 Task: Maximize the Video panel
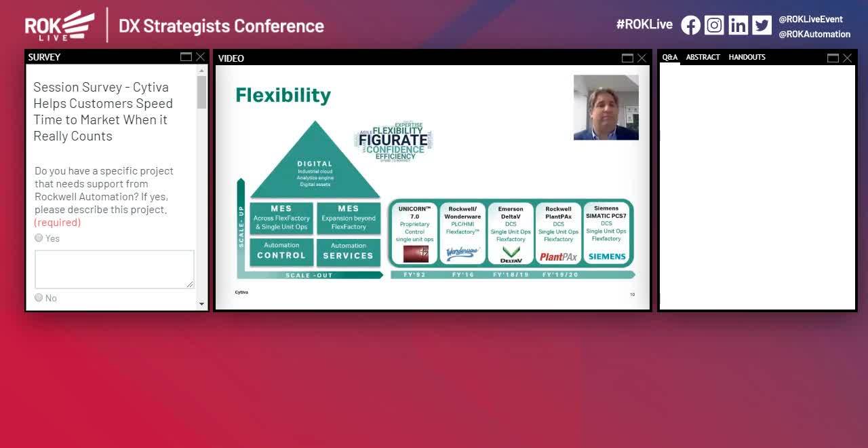[627, 58]
